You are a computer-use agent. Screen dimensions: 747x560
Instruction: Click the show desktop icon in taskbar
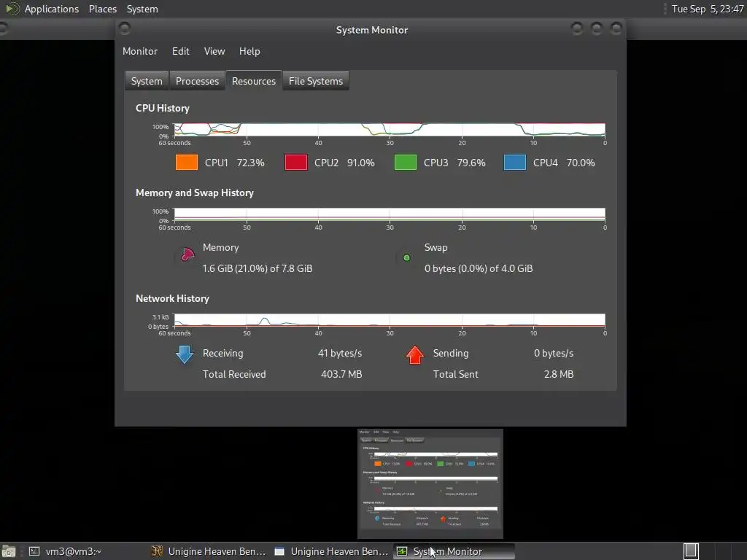click(9, 551)
